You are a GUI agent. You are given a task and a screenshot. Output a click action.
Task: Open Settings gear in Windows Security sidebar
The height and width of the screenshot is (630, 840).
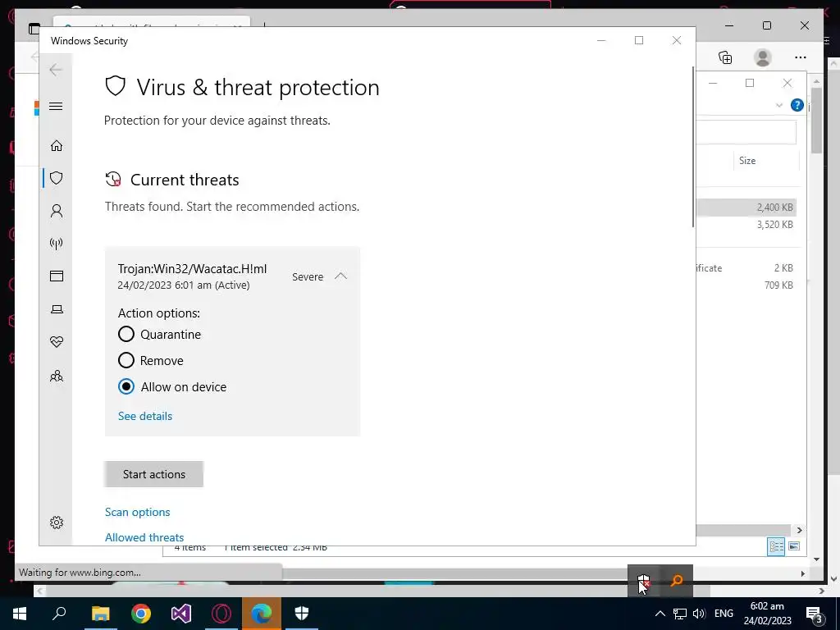tap(57, 523)
